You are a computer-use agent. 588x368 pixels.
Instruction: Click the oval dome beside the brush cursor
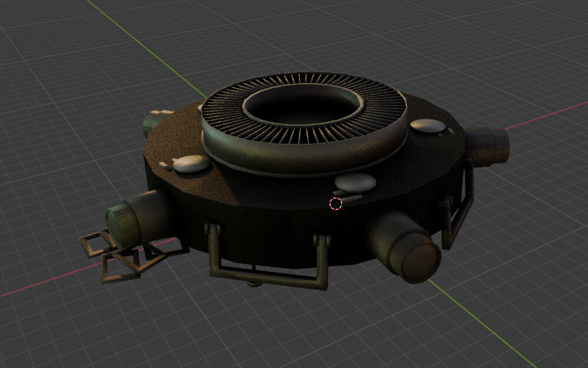coord(355,183)
